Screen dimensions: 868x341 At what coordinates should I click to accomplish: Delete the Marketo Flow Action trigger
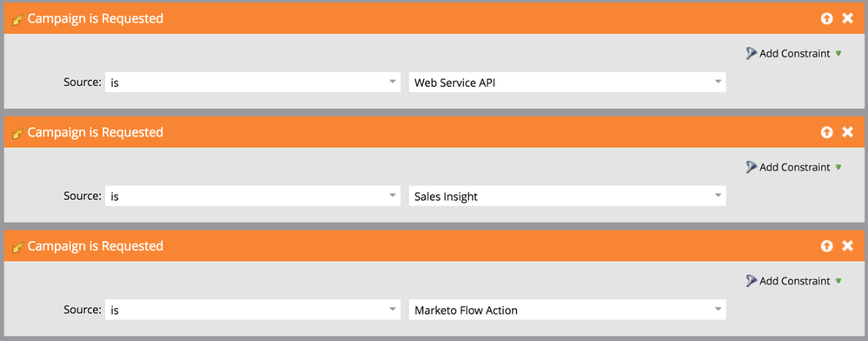(x=847, y=246)
